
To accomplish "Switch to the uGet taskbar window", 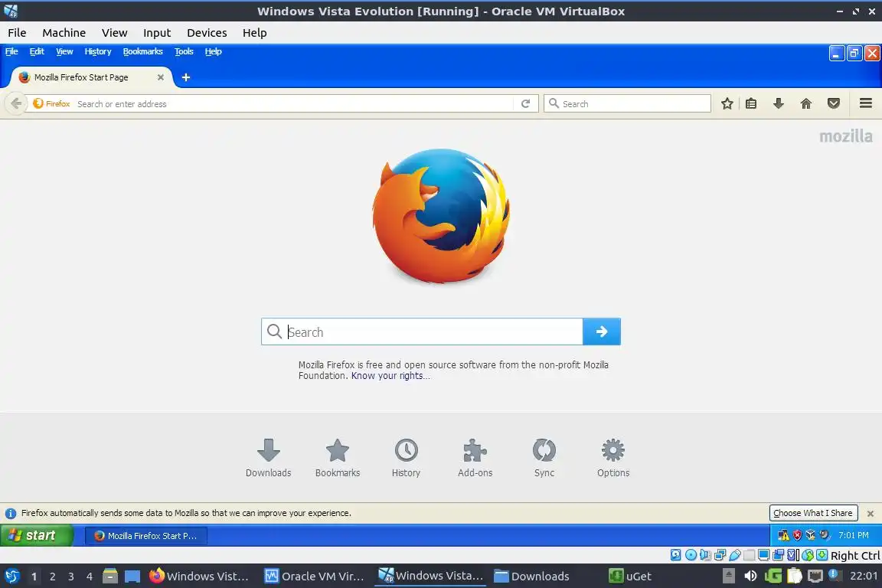I will click(631, 576).
